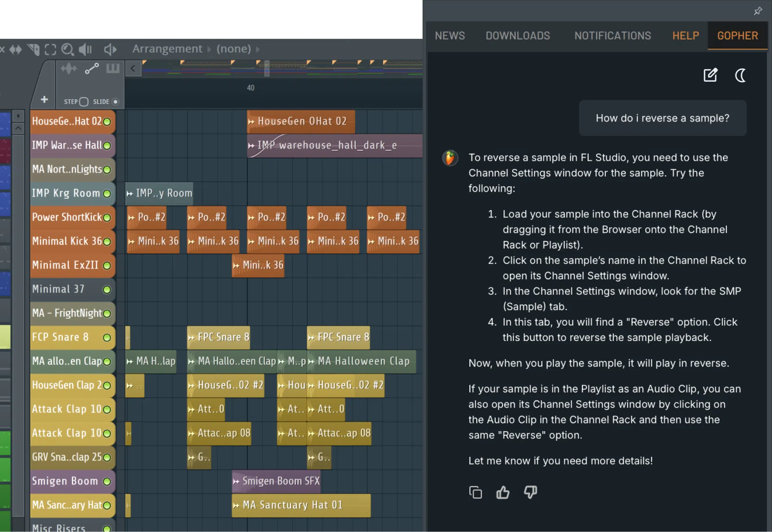Open IMP warehouse_hall_dark_e clip menu
This screenshot has height=532, width=772.
[252, 145]
